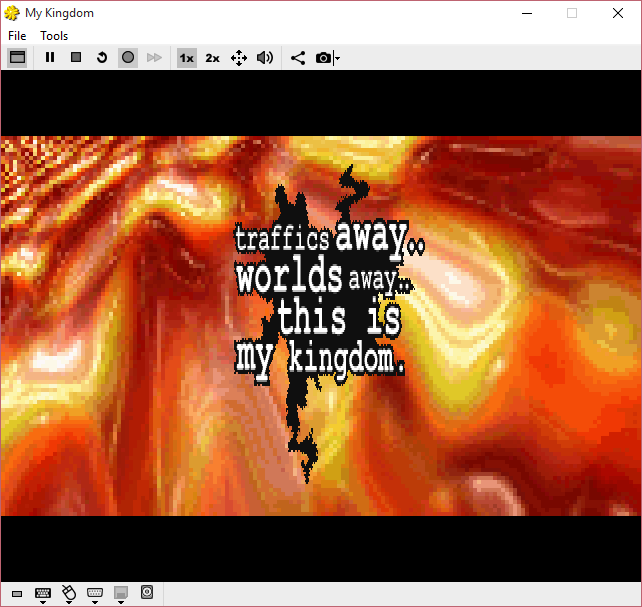Stop the emulation playback

click(x=76, y=57)
